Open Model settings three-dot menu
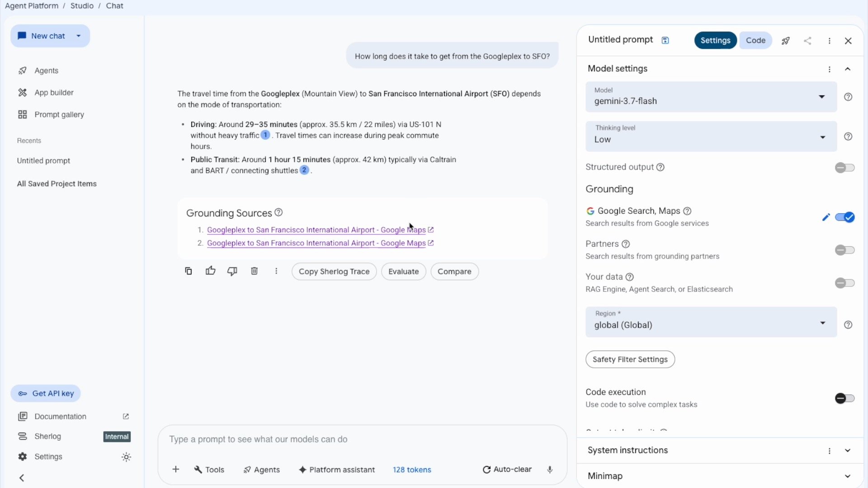Screen dimensions: 868x488 [830, 69]
